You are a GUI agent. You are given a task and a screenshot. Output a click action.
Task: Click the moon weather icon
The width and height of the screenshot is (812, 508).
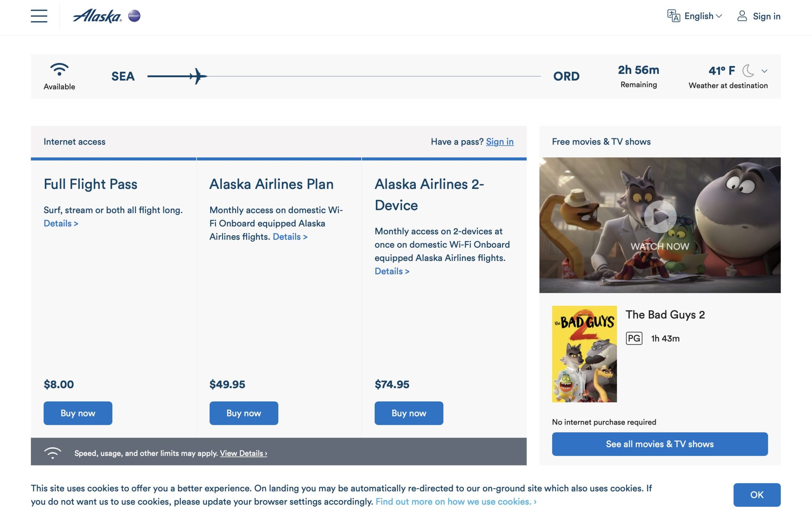coord(748,71)
